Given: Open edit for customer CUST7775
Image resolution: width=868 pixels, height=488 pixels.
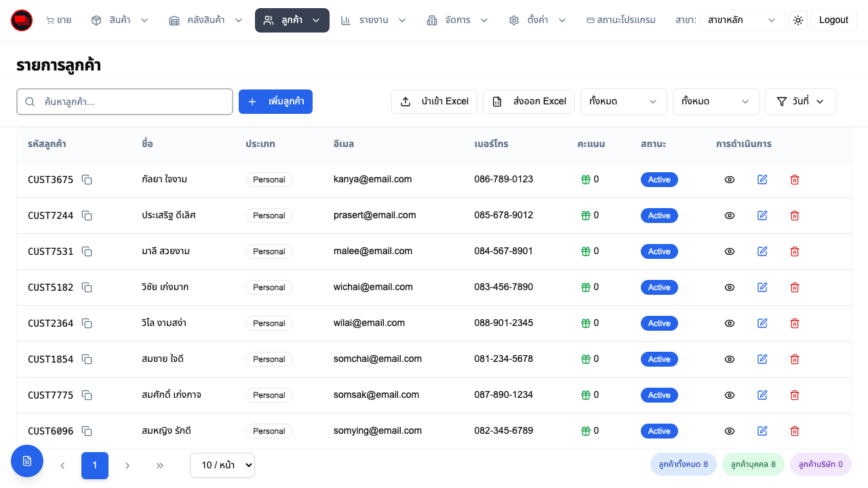Looking at the screenshot, I should pyautogui.click(x=762, y=395).
